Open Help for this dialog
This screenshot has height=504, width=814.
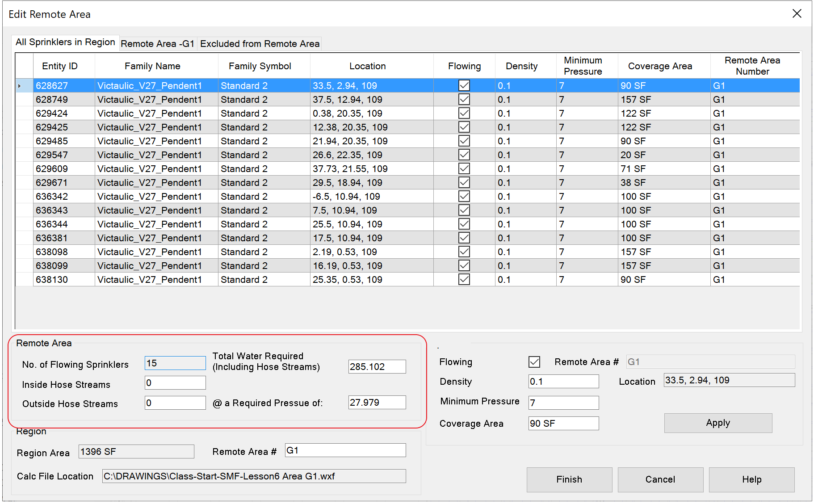pyautogui.click(x=751, y=479)
